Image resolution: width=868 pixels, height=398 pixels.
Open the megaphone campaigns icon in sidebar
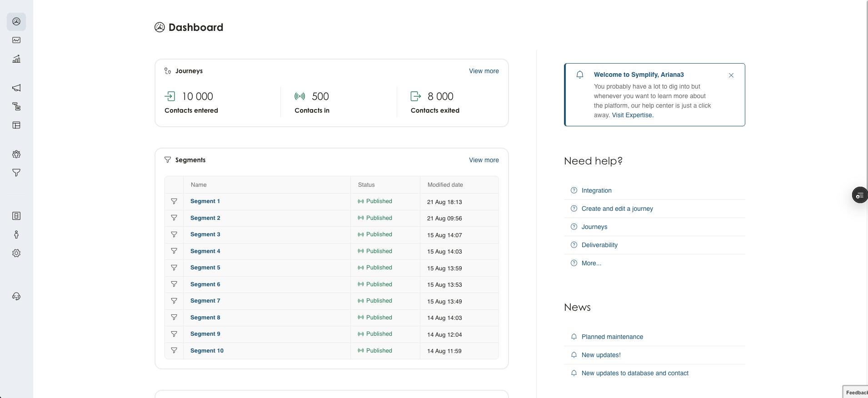pyautogui.click(x=16, y=88)
